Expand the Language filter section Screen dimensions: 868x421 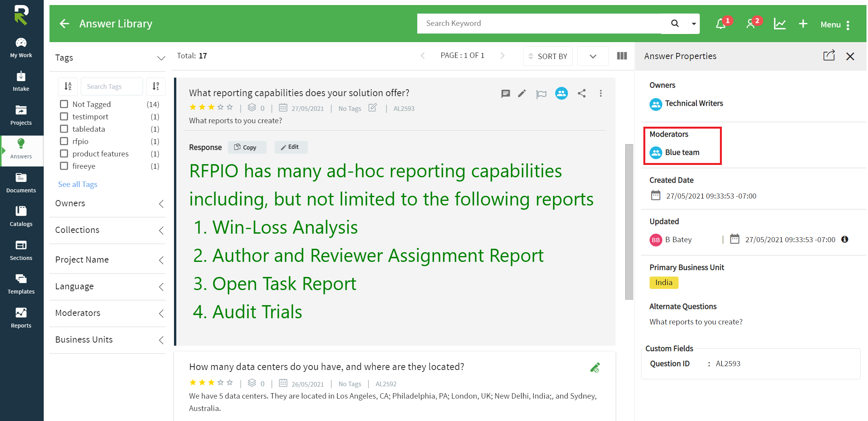point(161,287)
